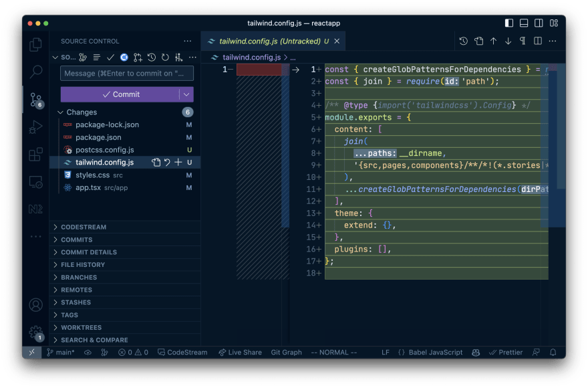Select the tailwind.config.js (Untracked) editor tab

(x=267, y=41)
